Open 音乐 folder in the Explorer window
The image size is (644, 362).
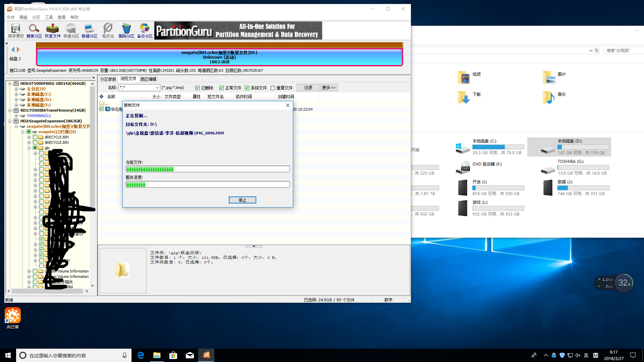coord(554,98)
